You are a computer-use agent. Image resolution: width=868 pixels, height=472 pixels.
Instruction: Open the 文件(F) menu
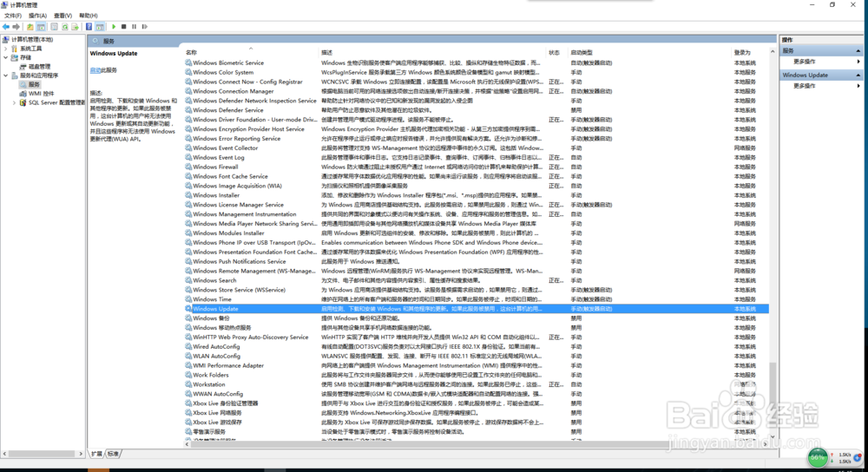13,16
